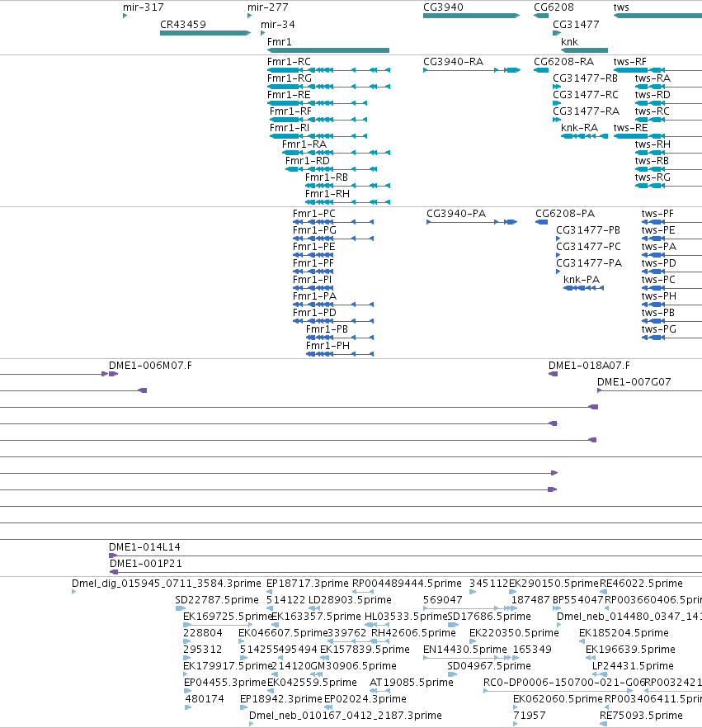Select the CG6208-RA transcript
The width and height of the screenshot is (702, 728).
coord(563,62)
